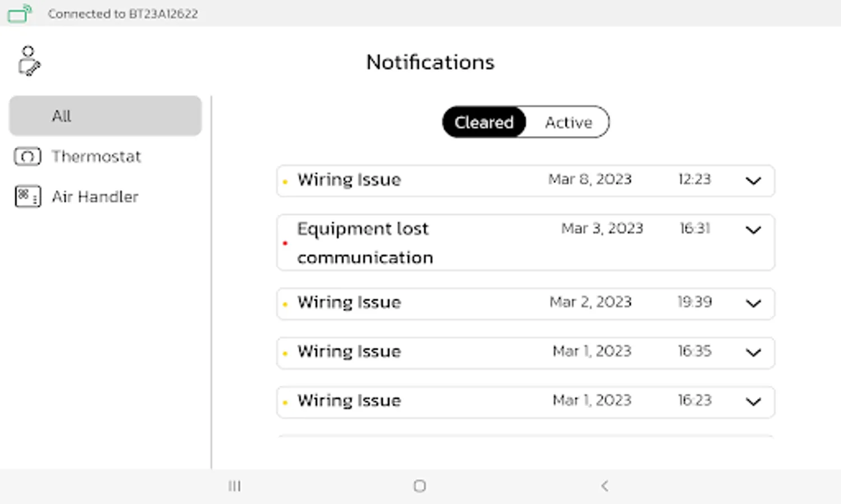Select the All filter in sidebar
Screen dimensions: 841x504
(x=105, y=116)
